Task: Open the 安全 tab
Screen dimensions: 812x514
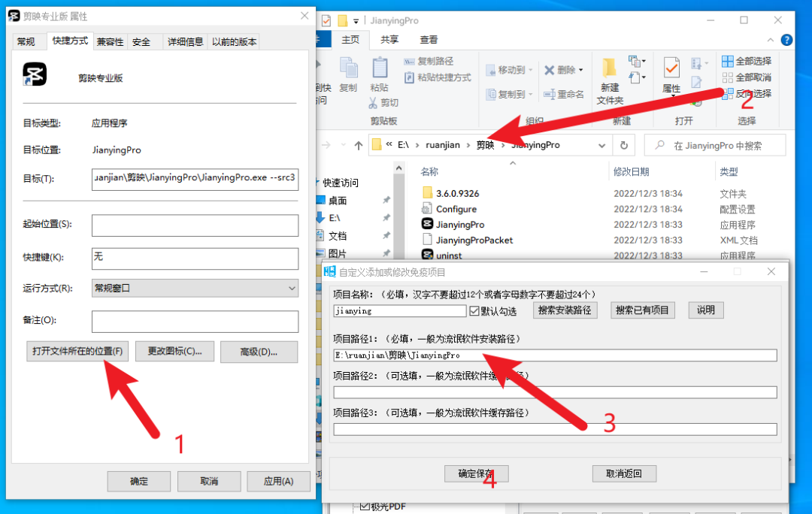Action: tap(141, 42)
